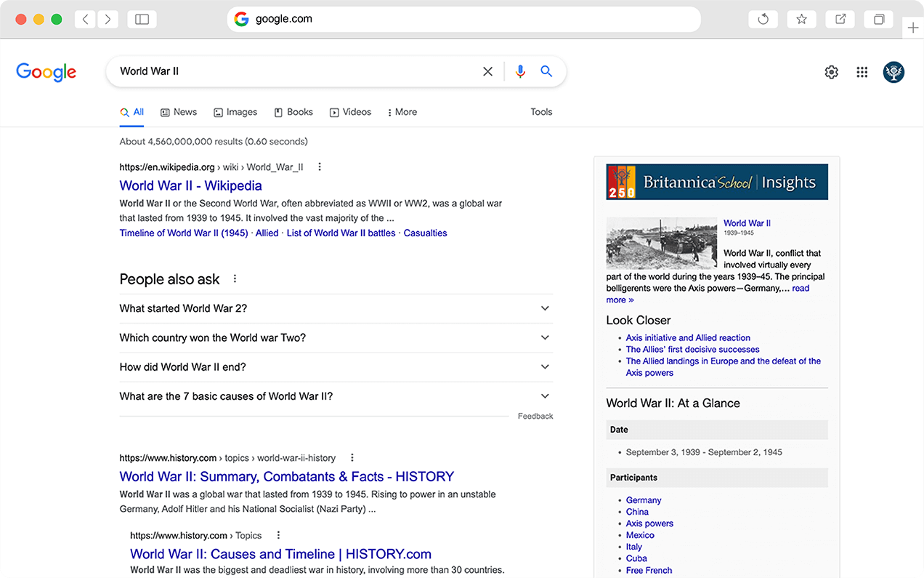Open the Cuba participant link

(x=636, y=558)
